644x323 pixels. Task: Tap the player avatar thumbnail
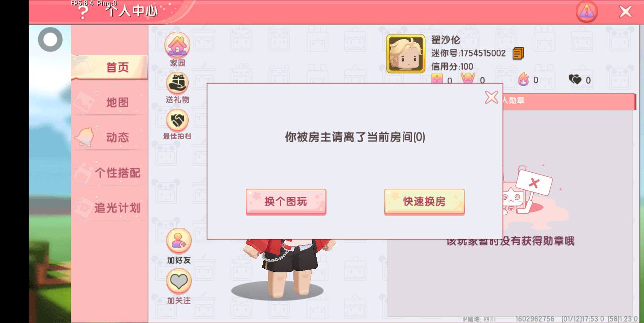coord(405,54)
